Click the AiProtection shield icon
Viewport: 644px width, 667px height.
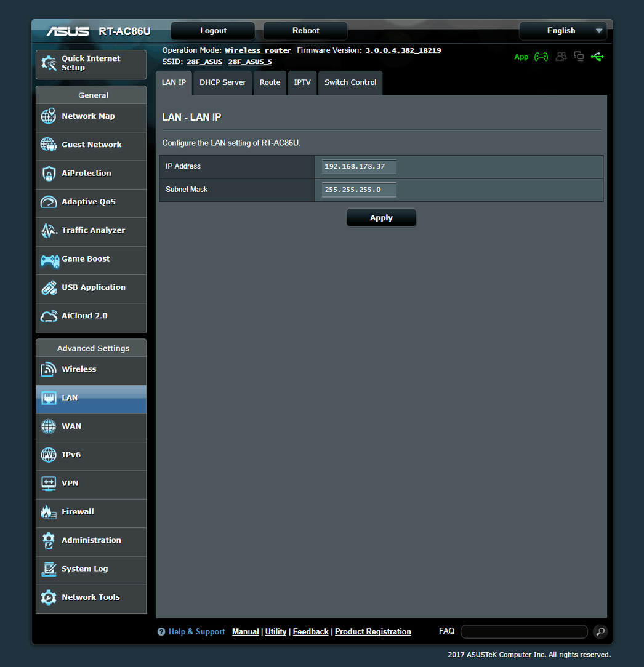click(x=49, y=173)
